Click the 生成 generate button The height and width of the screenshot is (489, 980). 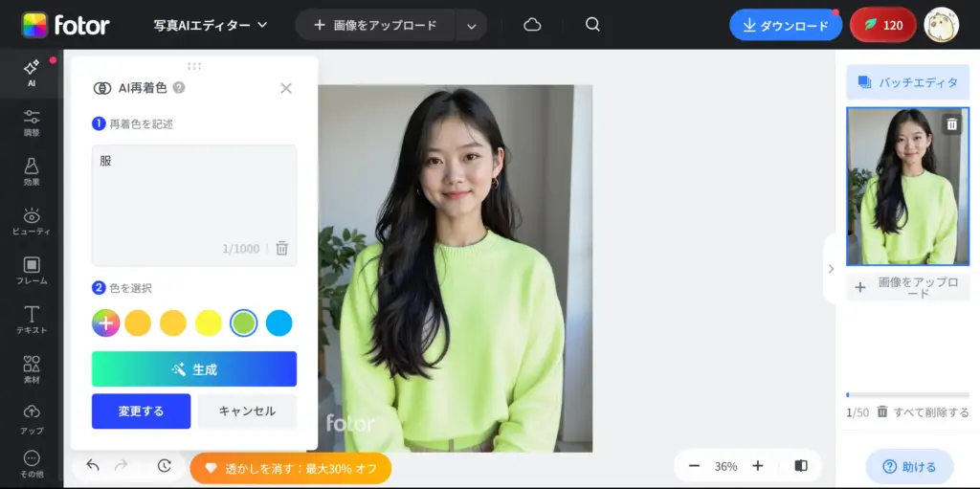point(194,369)
